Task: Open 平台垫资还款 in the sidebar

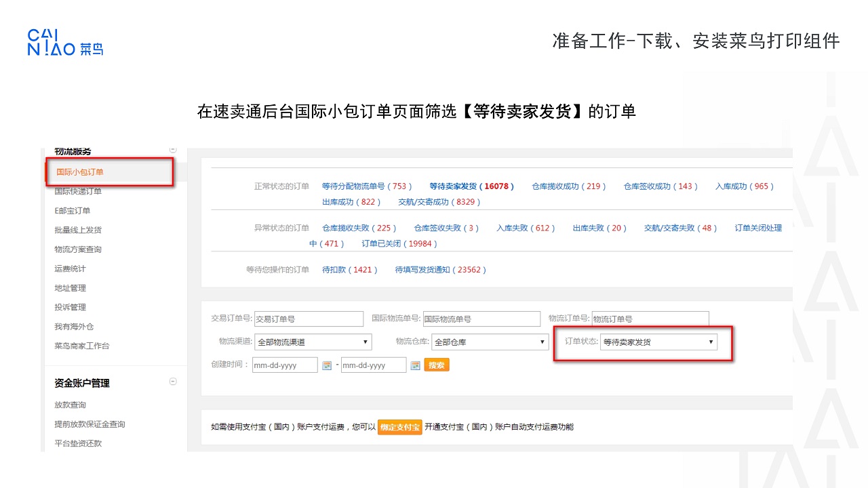Action: coord(78,443)
